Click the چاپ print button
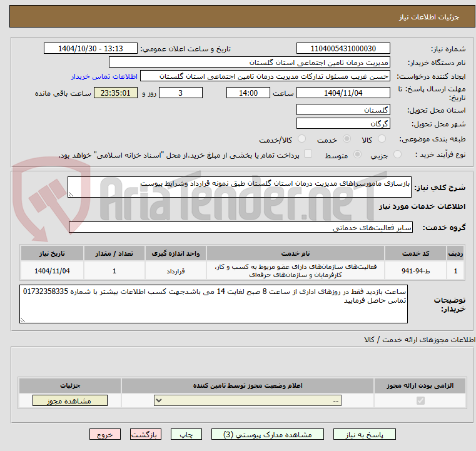This screenshot has height=451, width=476. (x=186, y=434)
